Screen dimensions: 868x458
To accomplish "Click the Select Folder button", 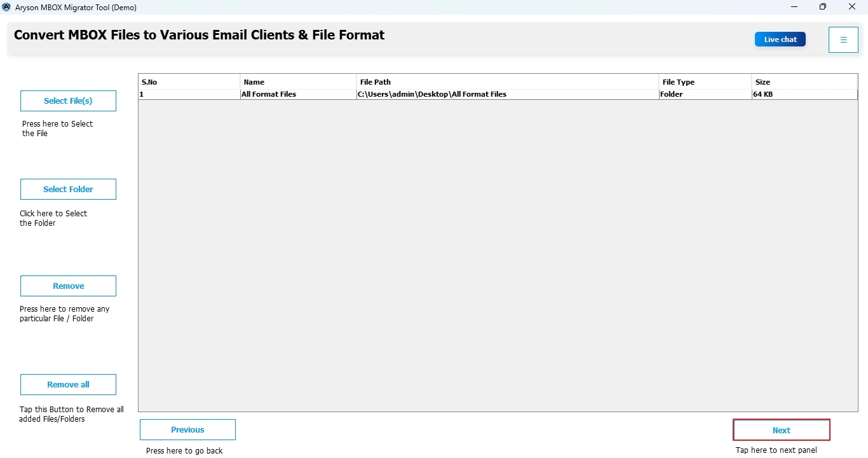I will point(68,190).
